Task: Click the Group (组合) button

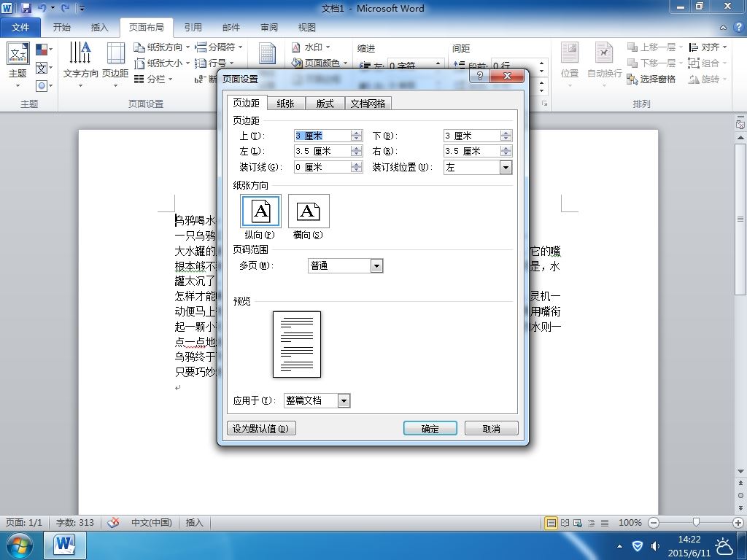Action: 708,63
